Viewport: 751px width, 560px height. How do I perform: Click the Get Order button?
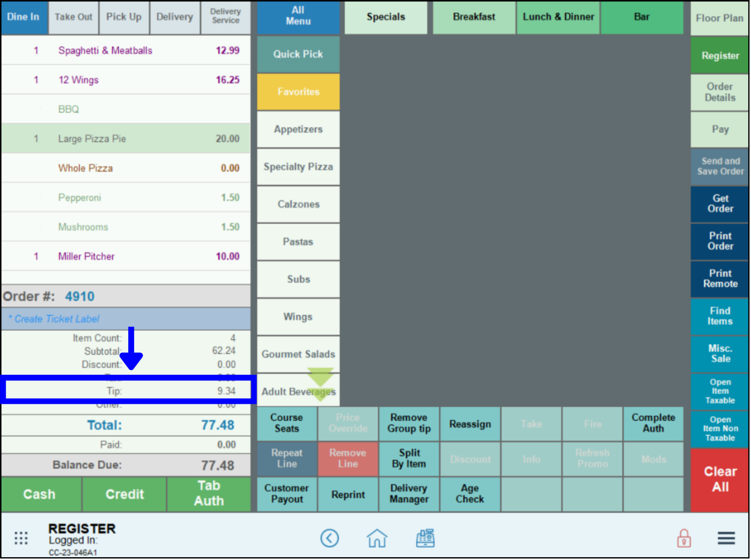coord(720,204)
